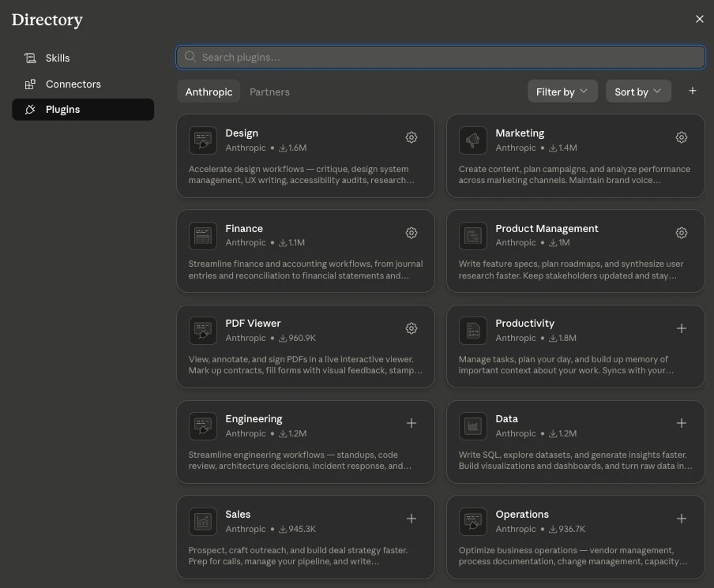The image size is (714, 588).
Task: Click the magnifier icon in search bar
Action: click(190, 57)
